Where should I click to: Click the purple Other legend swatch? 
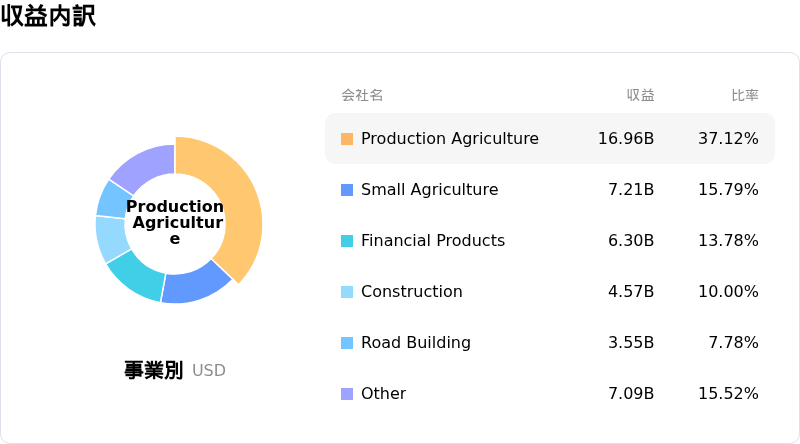point(347,394)
